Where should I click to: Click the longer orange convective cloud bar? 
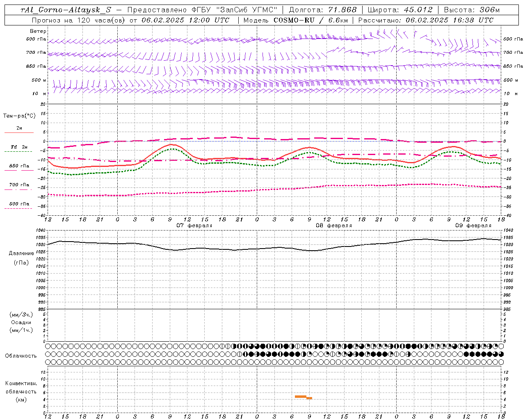301,397
